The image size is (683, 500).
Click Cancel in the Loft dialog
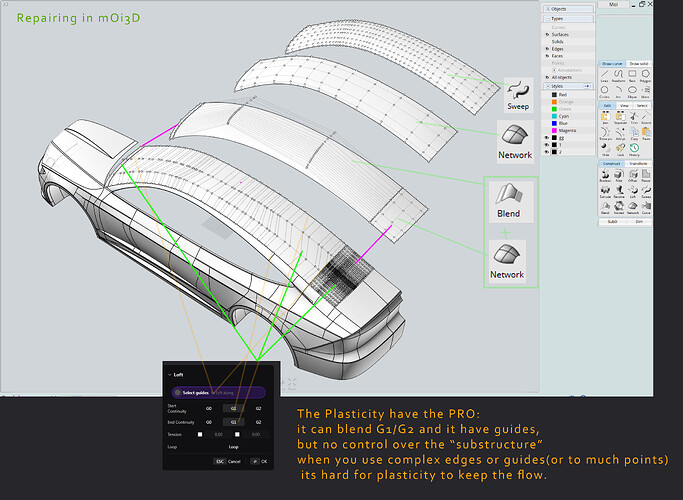click(227, 461)
